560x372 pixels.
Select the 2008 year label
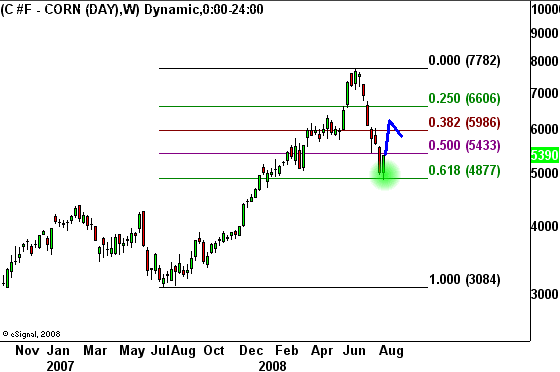[272, 366]
